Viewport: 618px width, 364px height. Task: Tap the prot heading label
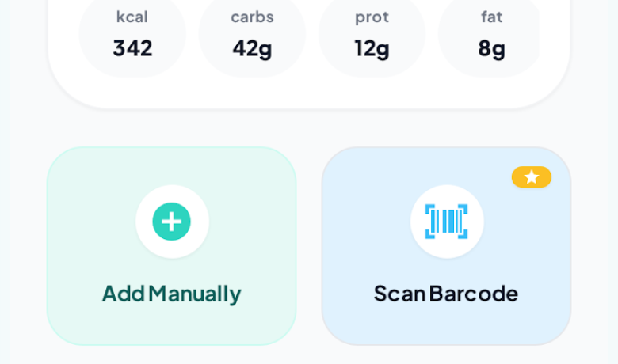(x=372, y=17)
